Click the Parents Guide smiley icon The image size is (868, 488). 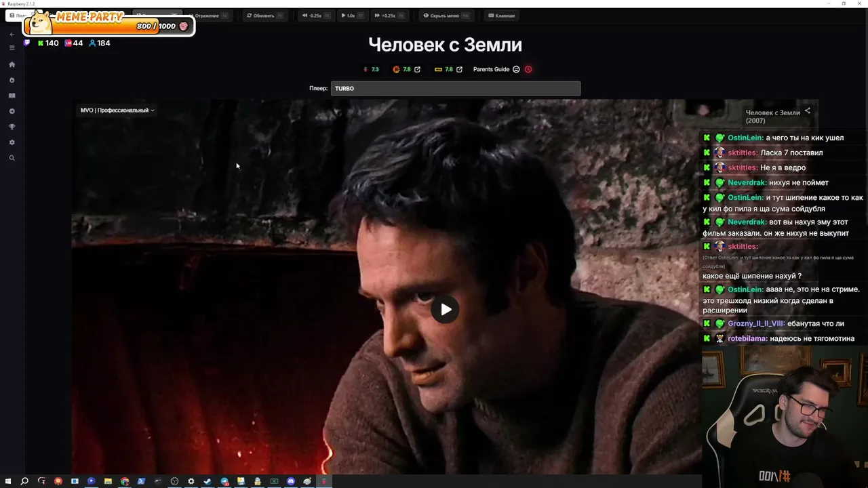tap(516, 69)
